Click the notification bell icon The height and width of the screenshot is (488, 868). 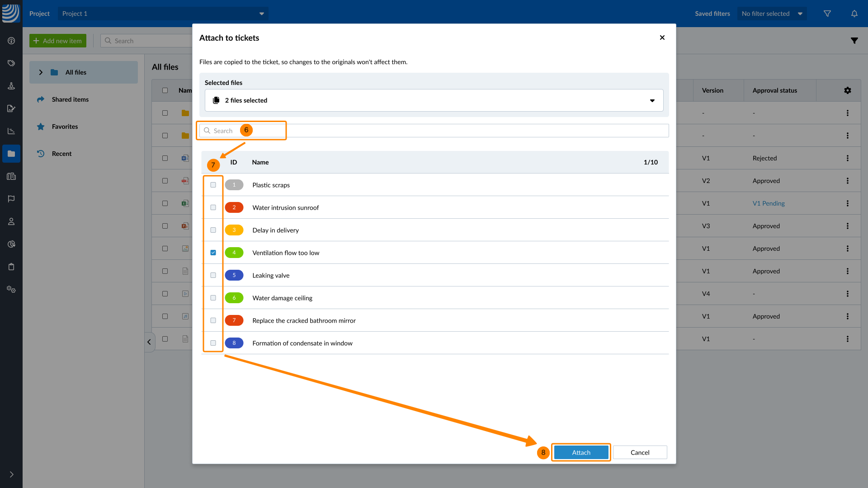854,14
